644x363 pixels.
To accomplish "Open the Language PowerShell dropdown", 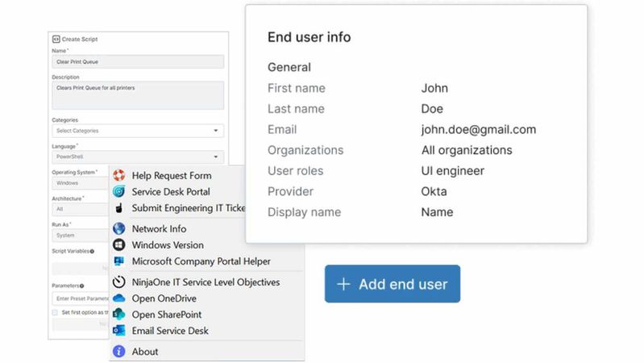I will tap(137, 157).
